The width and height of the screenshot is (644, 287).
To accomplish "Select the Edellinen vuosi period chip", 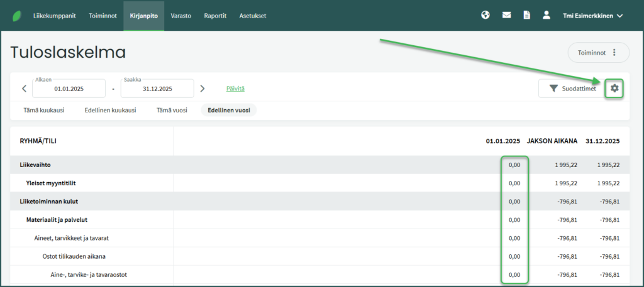I will click(x=228, y=110).
